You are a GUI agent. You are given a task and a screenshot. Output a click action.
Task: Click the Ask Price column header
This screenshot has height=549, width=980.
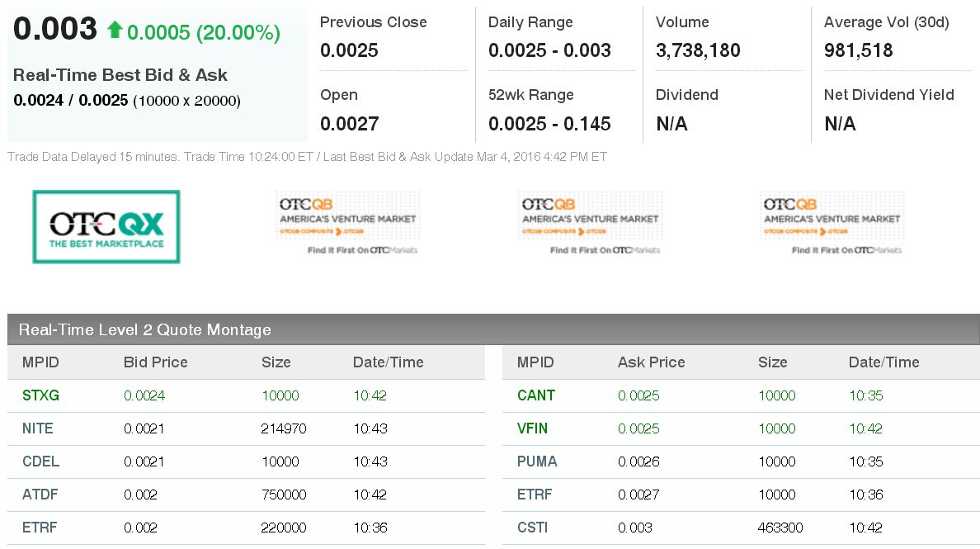point(651,362)
